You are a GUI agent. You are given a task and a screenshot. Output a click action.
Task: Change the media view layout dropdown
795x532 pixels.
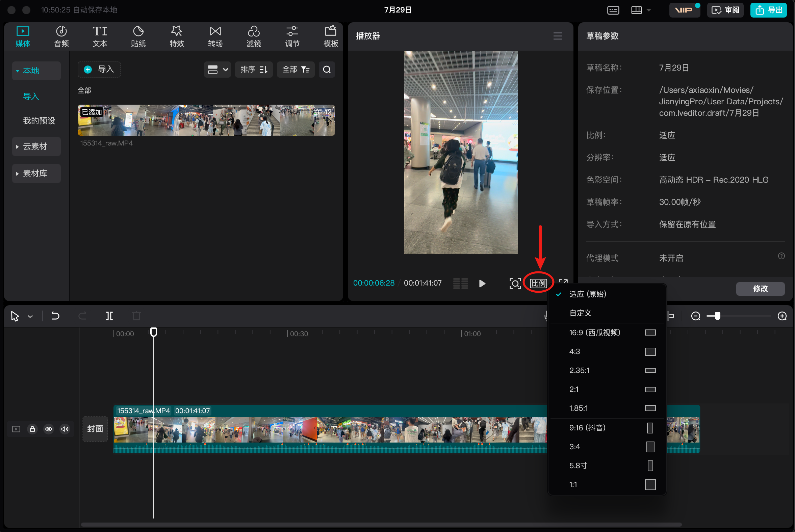point(217,70)
